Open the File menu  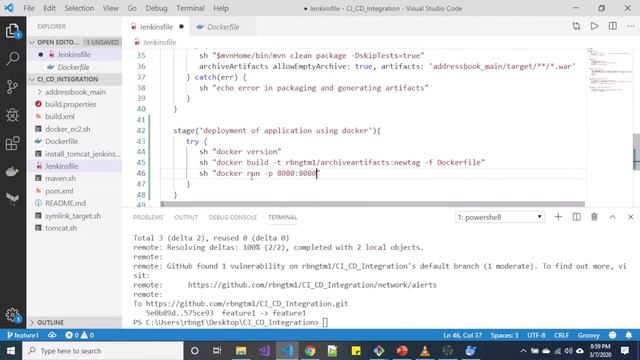(29, 8)
